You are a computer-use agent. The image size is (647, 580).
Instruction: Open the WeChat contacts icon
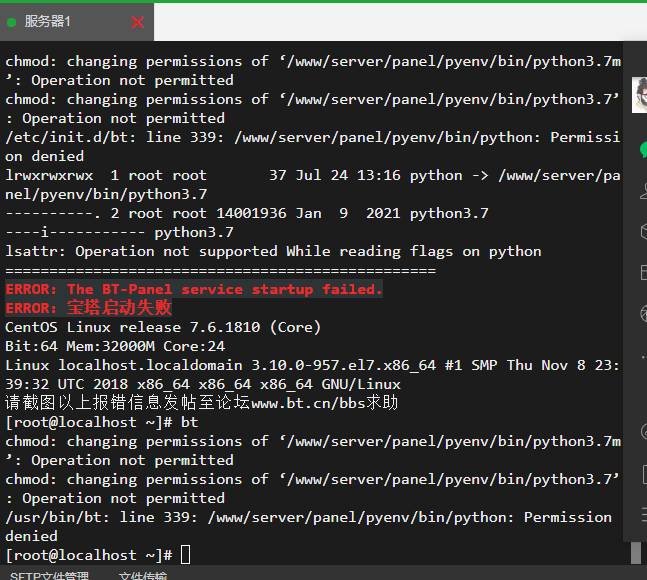click(x=643, y=190)
